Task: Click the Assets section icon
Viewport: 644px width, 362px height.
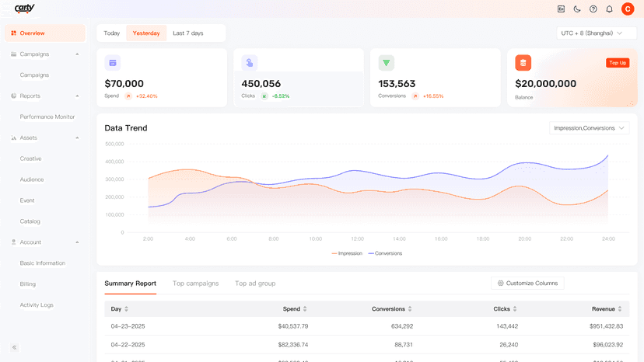Action: click(x=13, y=138)
